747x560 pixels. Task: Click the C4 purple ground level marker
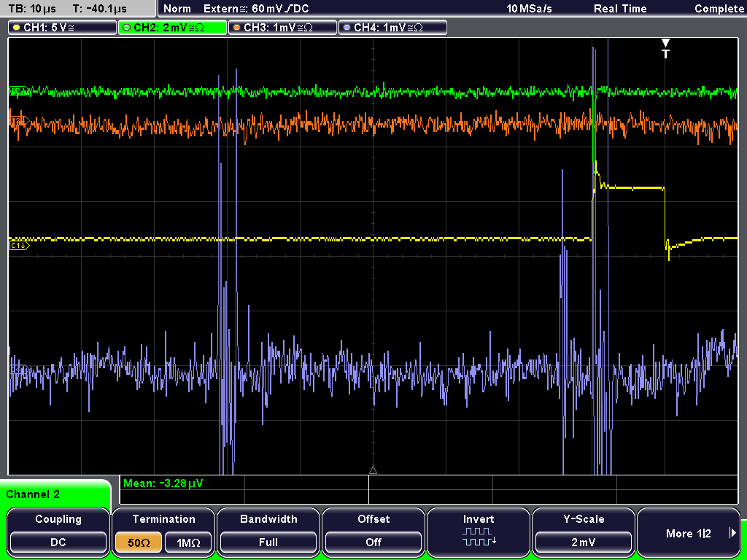point(19,370)
